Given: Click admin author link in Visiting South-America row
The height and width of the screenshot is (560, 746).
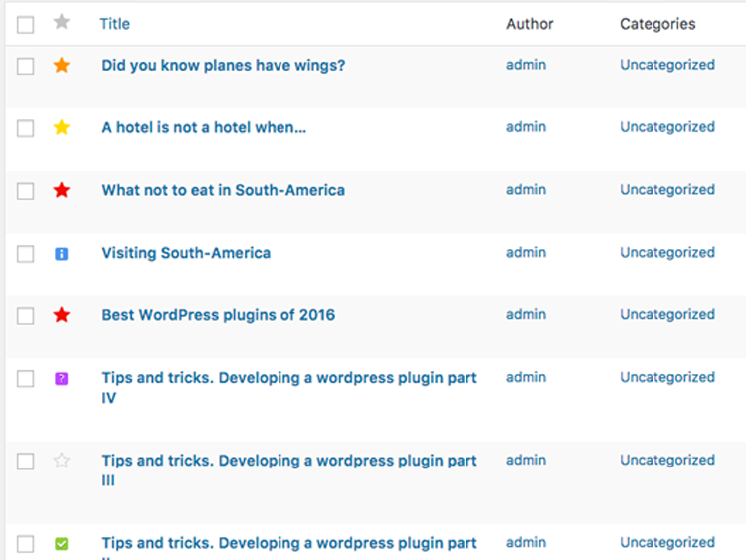Looking at the screenshot, I should [525, 253].
